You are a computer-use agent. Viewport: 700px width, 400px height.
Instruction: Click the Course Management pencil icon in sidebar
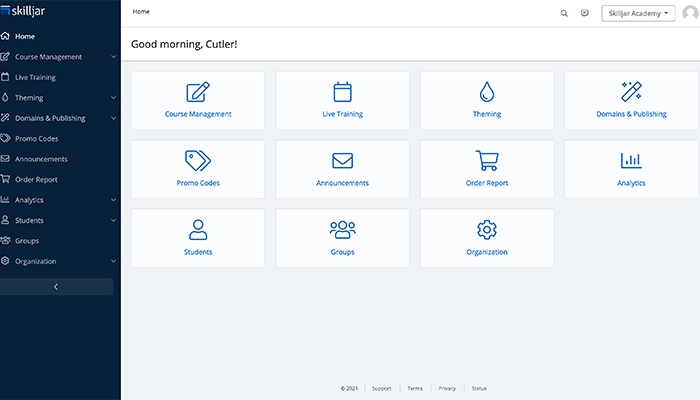5,56
